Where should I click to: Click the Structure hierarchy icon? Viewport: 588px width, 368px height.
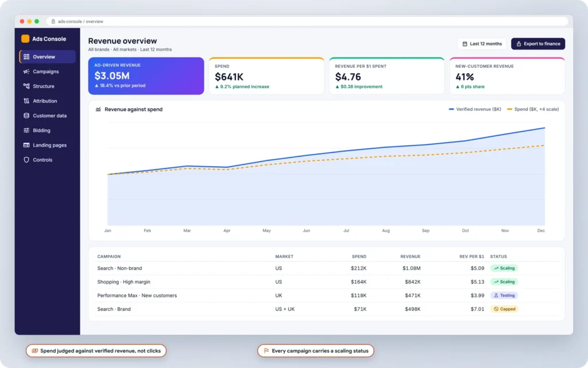point(26,86)
